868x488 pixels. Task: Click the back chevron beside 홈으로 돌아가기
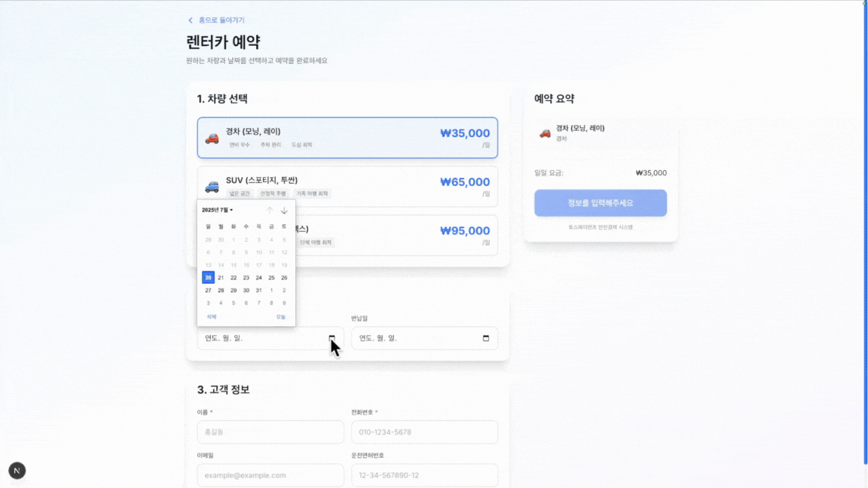[191, 20]
